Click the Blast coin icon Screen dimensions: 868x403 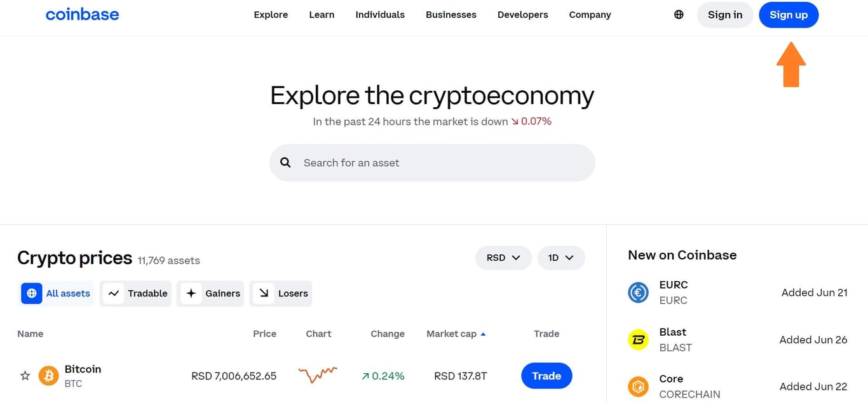638,339
